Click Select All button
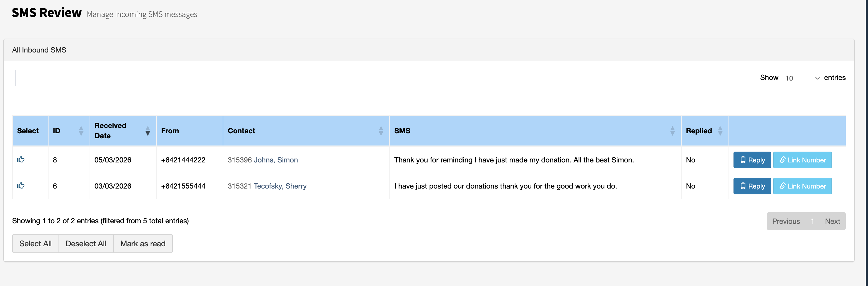The image size is (868, 286). (x=35, y=244)
